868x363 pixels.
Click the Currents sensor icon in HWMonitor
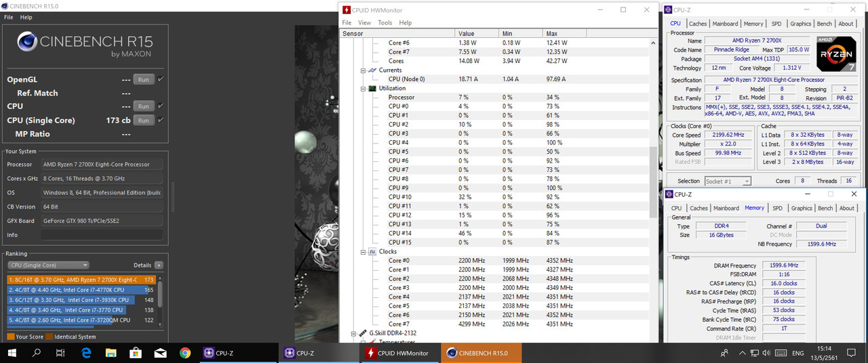(x=373, y=70)
